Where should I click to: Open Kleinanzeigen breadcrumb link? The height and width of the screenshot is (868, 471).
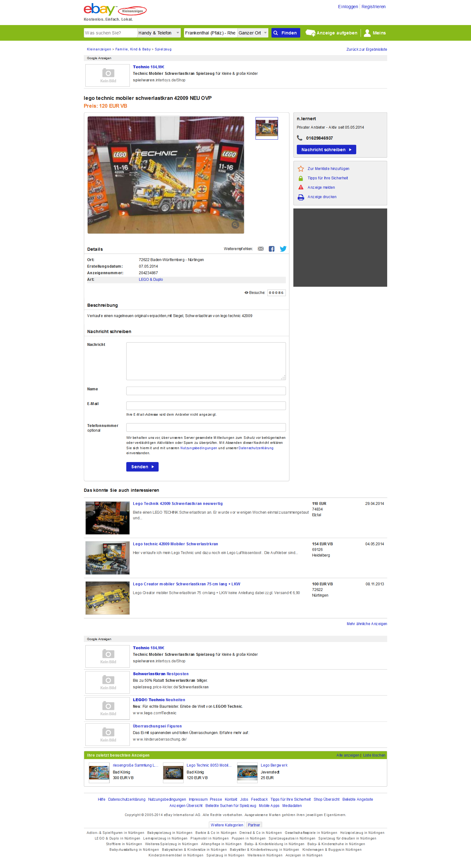(x=99, y=49)
